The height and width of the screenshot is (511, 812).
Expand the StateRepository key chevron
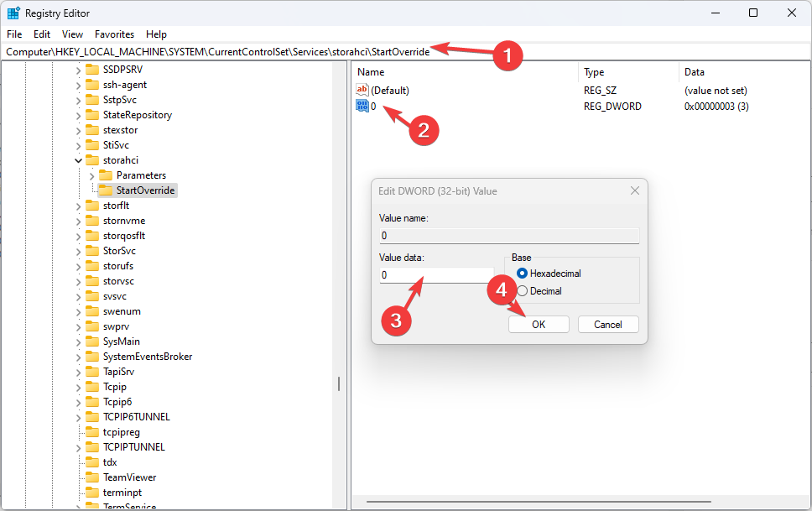[x=78, y=115]
